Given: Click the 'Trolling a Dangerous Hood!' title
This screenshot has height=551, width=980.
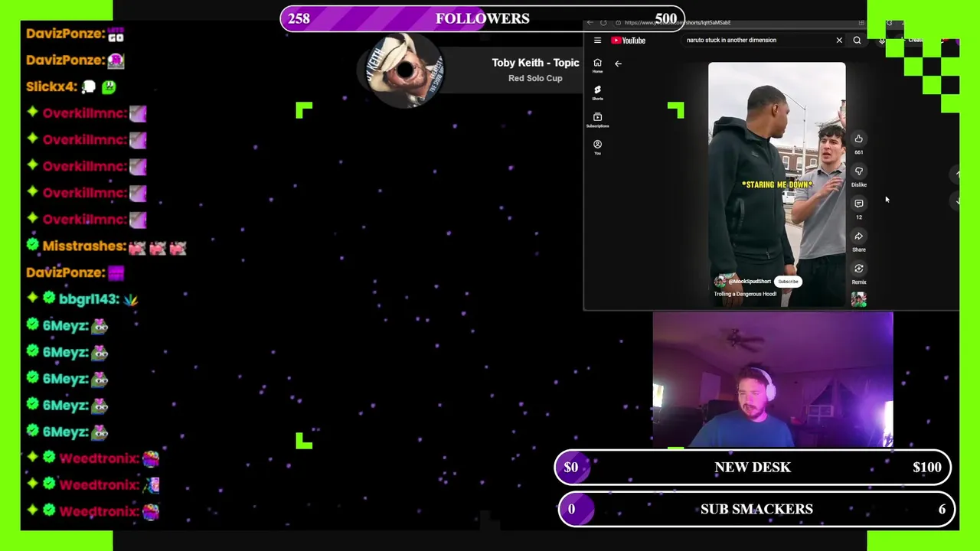Looking at the screenshot, I should coord(745,294).
